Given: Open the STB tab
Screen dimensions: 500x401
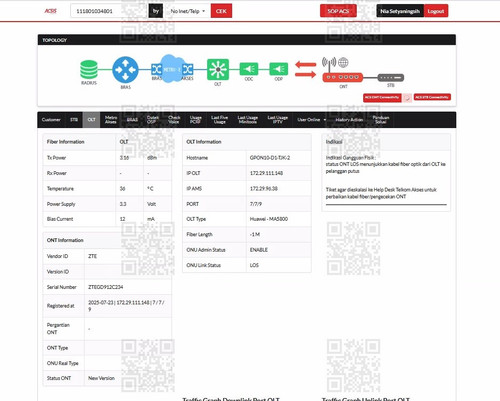Looking at the screenshot, I should [x=74, y=120].
